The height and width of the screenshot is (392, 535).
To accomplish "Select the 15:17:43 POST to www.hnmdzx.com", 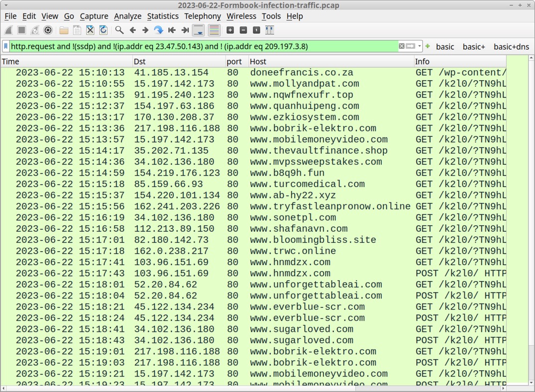I will [x=253, y=273].
